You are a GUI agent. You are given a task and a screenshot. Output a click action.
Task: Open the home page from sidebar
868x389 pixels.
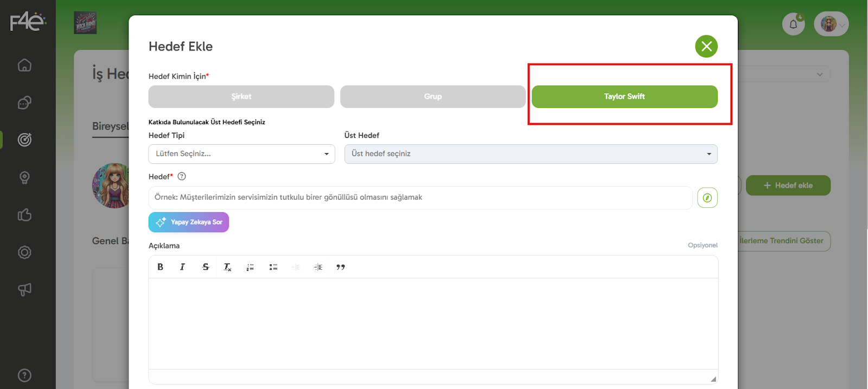coord(24,65)
